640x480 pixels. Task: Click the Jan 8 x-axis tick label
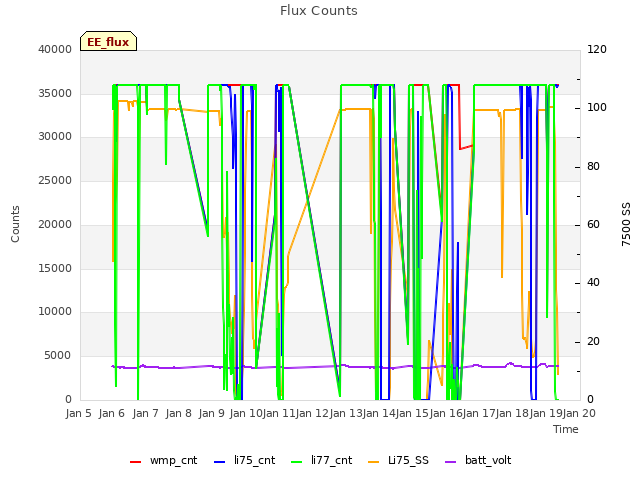click(x=179, y=413)
